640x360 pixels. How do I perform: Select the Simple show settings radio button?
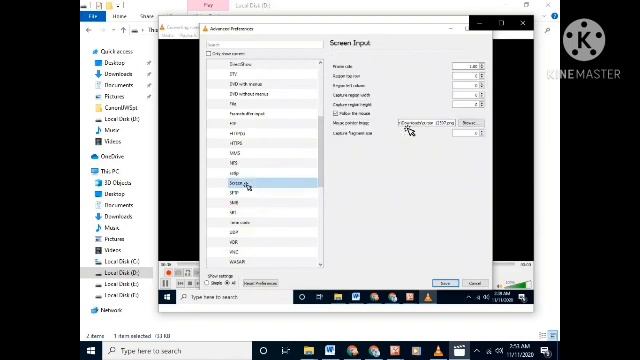point(207,283)
